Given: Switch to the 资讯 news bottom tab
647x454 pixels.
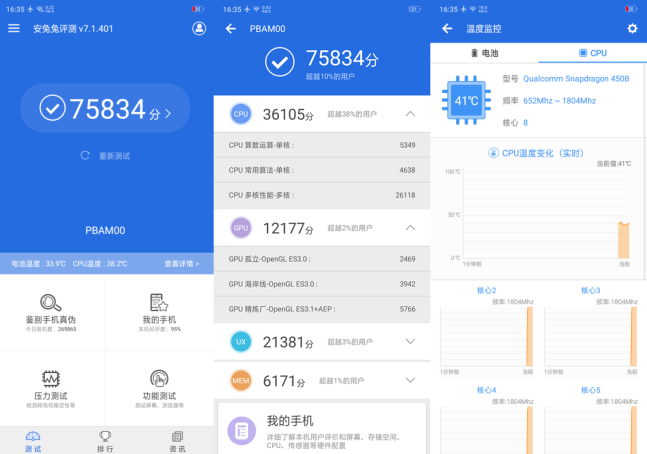Looking at the screenshot, I should (177, 441).
